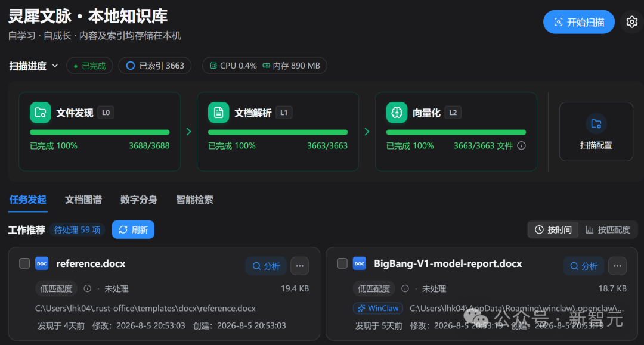
Task: Click the L1 stage badge
Action: pyautogui.click(x=284, y=113)
